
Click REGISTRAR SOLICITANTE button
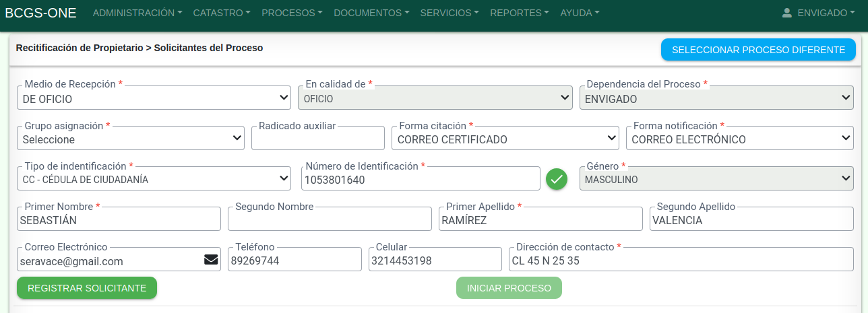click(x=87, y=288)
